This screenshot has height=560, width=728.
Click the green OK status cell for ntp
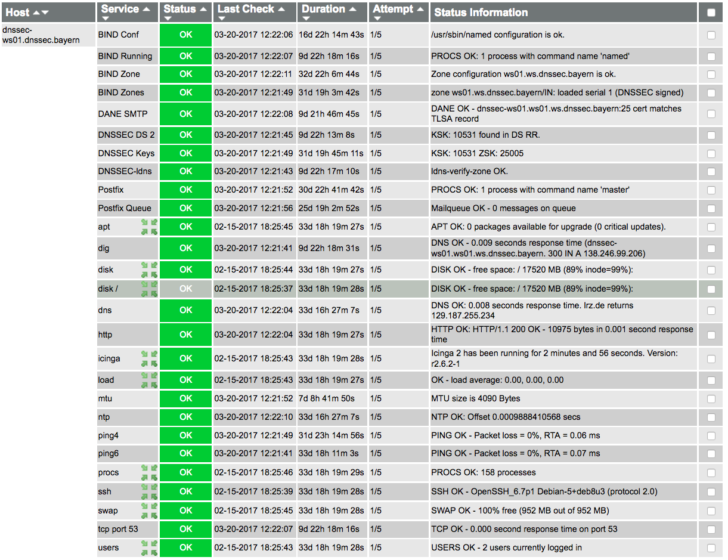click(x=186, y=417)
